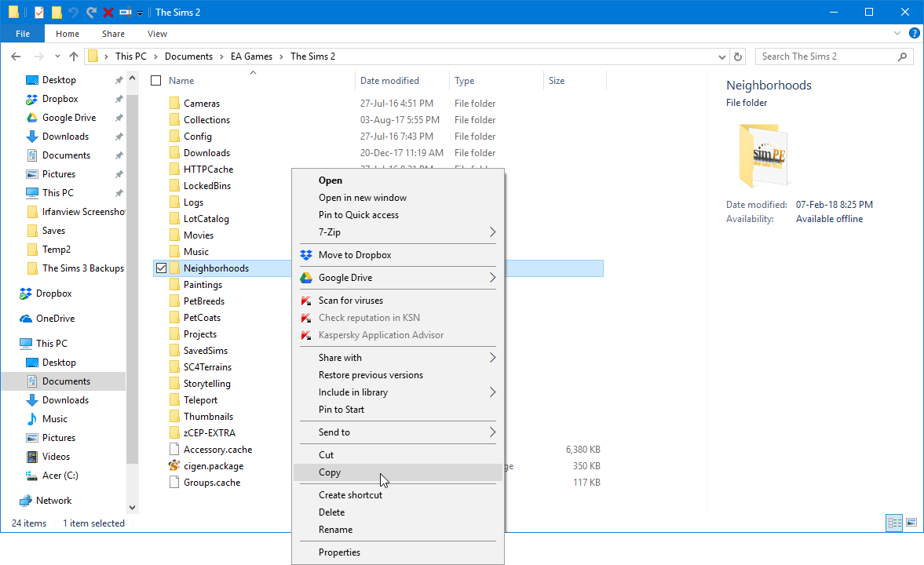Expand the Google Drive submenu
Screen dimensions: 924x565
(398, 278)
